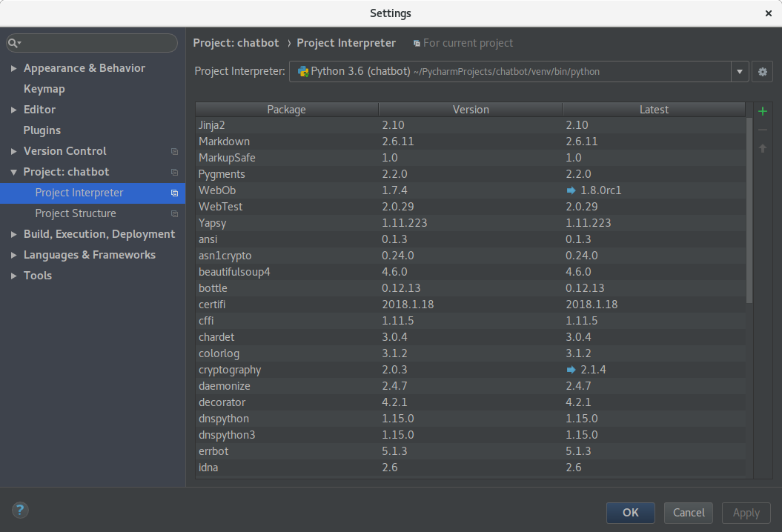Select the cffi package row

(x=470, y=321)
